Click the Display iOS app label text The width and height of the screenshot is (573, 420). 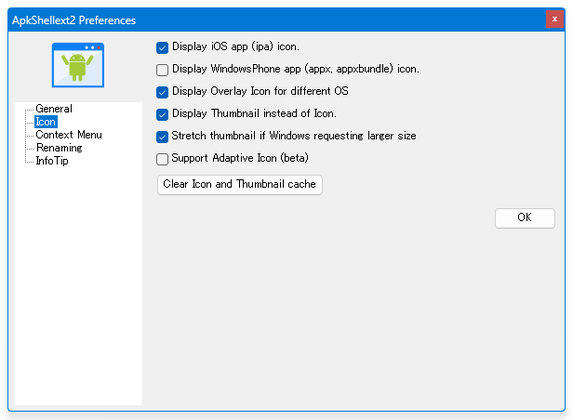pyautogui.click(x=236, y=47)
